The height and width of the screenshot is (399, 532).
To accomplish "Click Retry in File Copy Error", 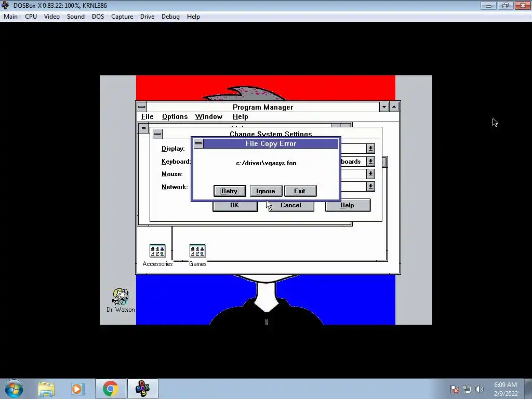I will pos(230,191).
